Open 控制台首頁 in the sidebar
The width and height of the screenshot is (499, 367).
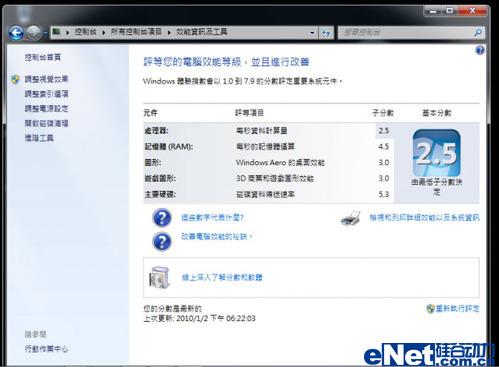(x=43, y=57)
